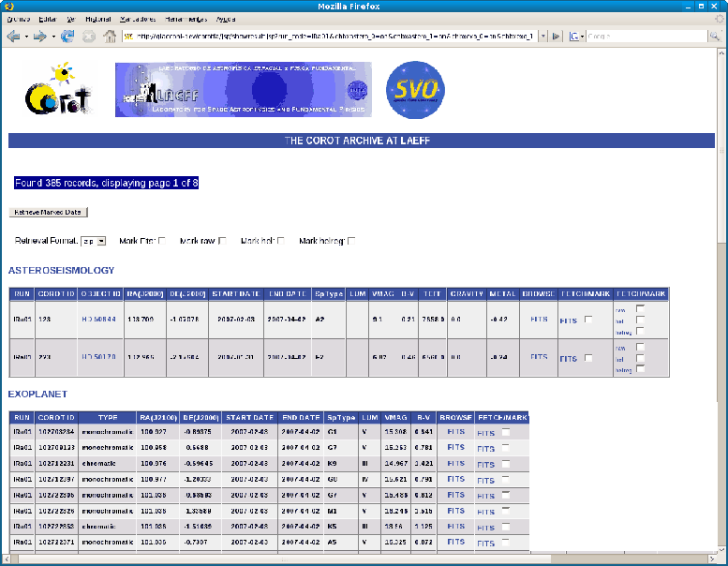728x566 pixels.
Task: Check the Mark helreg checkbox
Action: (x=350, y=241)
